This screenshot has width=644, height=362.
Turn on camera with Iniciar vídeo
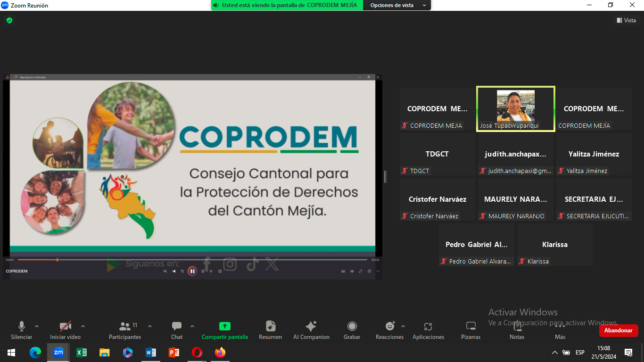click(x=65, y=330)
